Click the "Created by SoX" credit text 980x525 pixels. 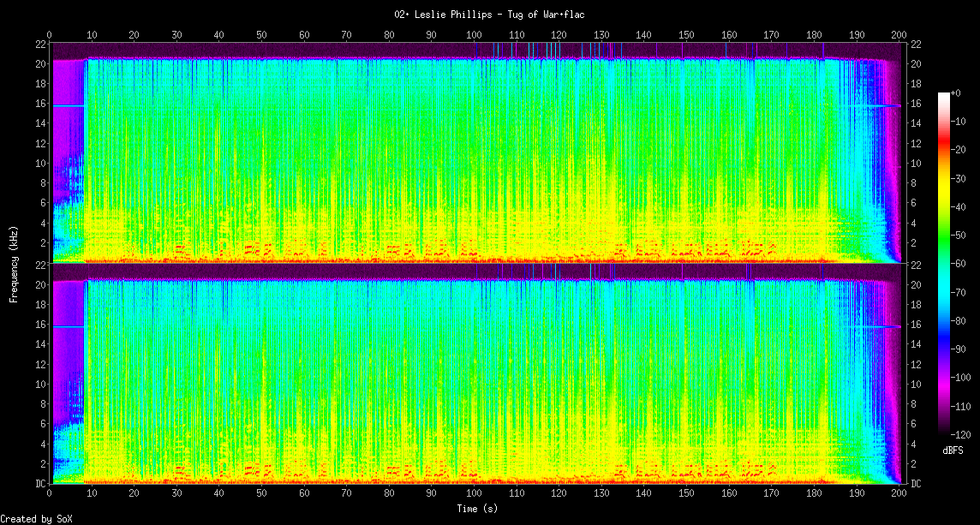pyautogui.click(x=35, y=519)
